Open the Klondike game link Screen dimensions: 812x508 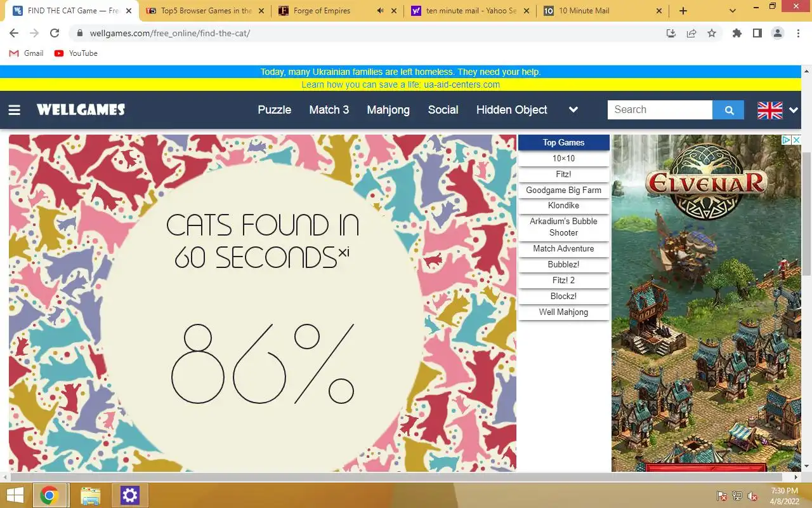tap(563, 205)
